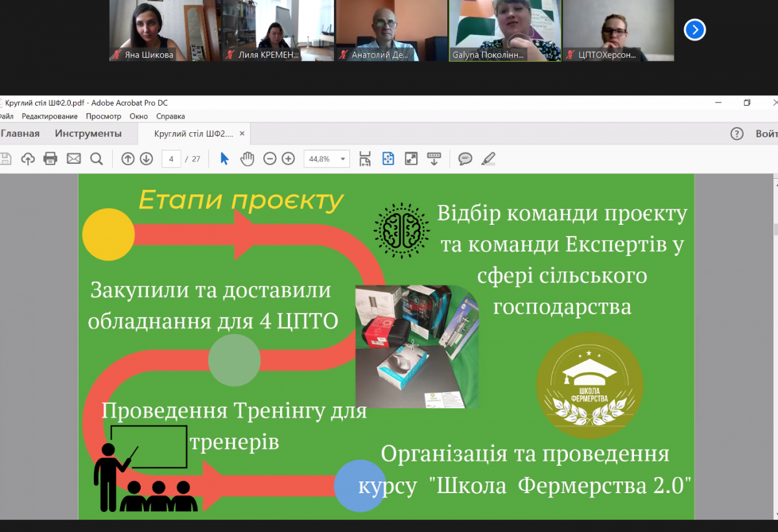Zoom out with the minus icon

270,159
